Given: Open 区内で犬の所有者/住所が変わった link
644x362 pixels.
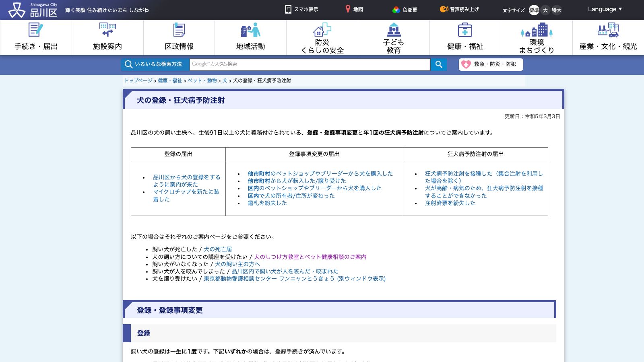Looking at the screenshot, I should (291, 196).
